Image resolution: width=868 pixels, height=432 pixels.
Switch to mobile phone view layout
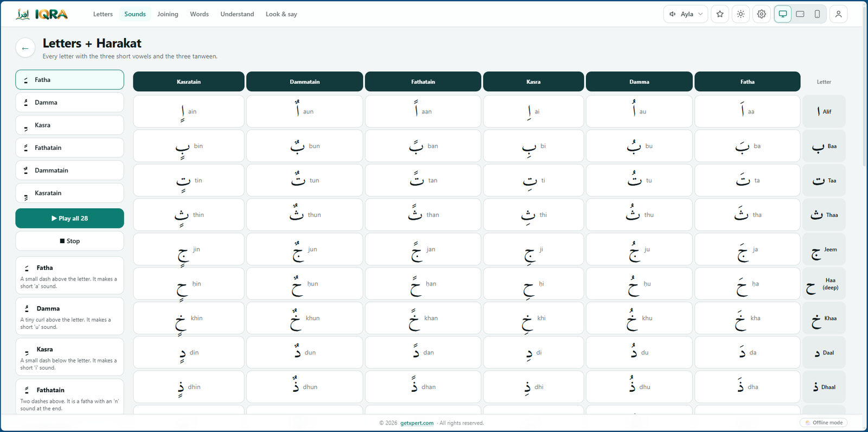(x=817, y=14)
